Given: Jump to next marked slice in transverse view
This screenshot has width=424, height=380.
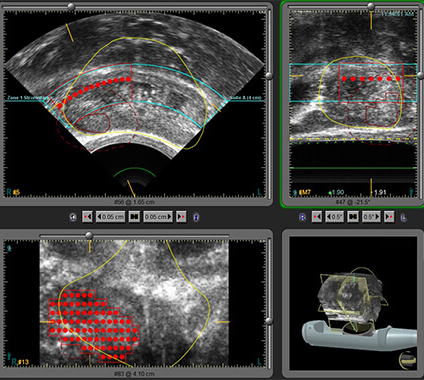Looking at the screenshot, I should coord(181,217).
